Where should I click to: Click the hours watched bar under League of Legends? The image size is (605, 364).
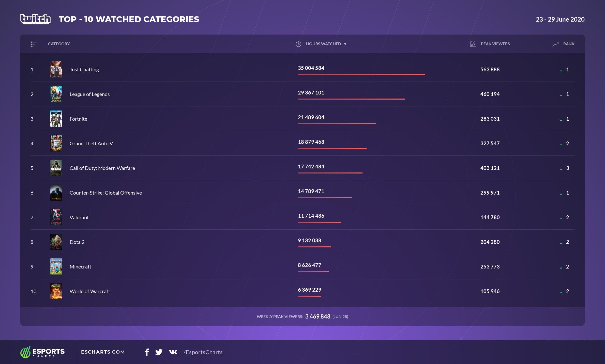tap(351, 100)
